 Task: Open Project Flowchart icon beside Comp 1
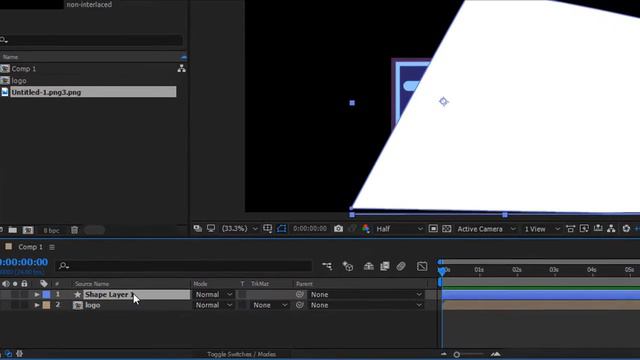point(182,69)
